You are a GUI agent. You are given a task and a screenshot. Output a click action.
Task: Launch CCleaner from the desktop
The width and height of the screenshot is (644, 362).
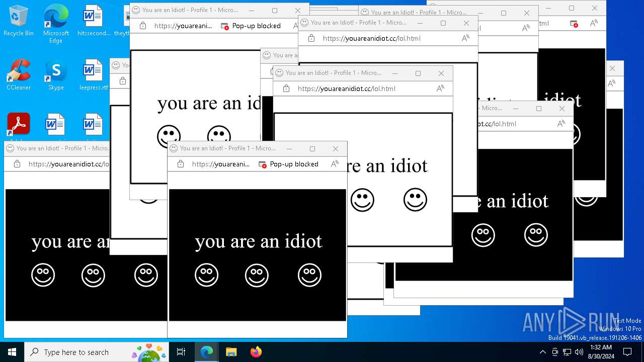(19, 74)
